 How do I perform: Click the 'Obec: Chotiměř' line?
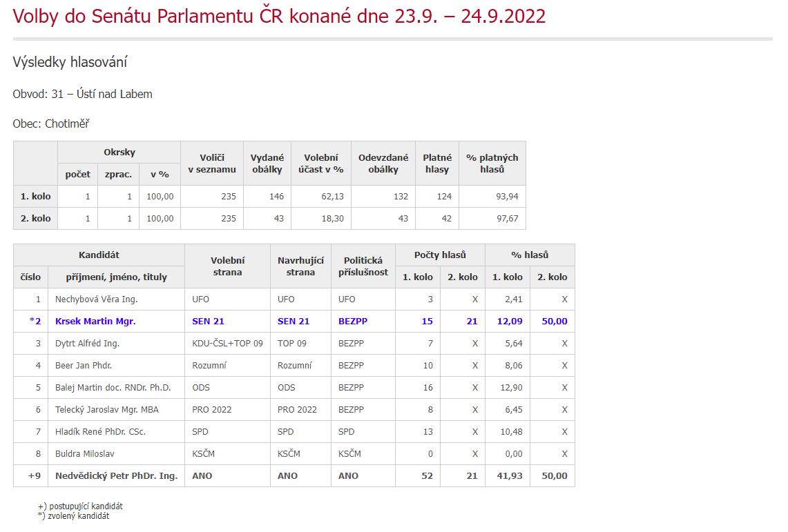[50, 124]
